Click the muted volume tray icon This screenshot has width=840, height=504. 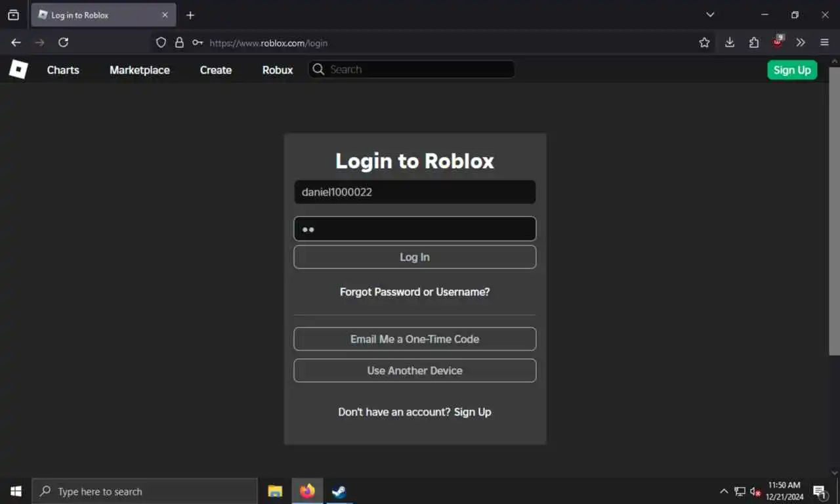[755, 491]
